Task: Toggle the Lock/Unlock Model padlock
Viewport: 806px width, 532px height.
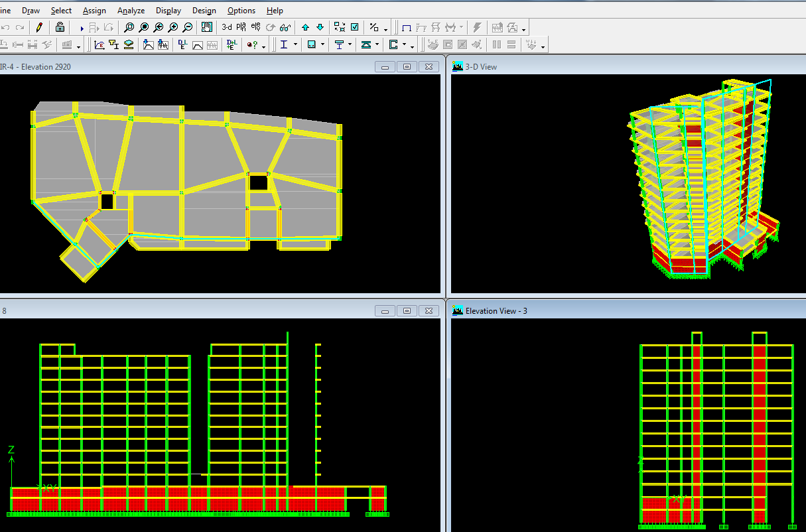Action: tap(60, 27)
